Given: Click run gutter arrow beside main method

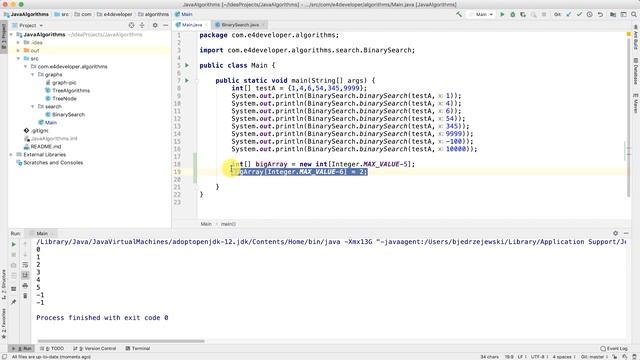Looking at the screenshot, I should (x=187, y=80).
